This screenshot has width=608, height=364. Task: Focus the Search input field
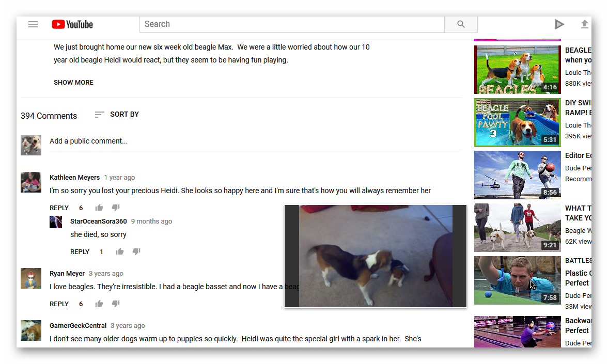point(291,24)
